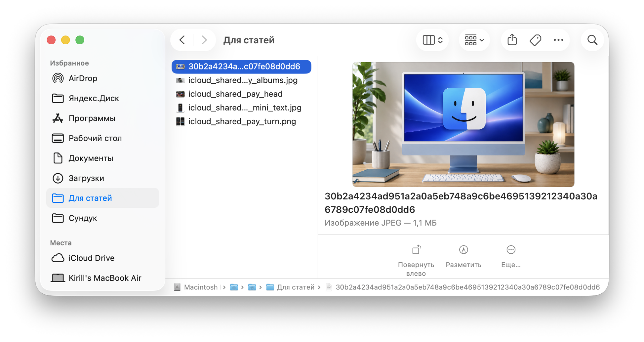
Task: Click the Изображение JPEG — 1,1 МБ info
Action: 380,223
